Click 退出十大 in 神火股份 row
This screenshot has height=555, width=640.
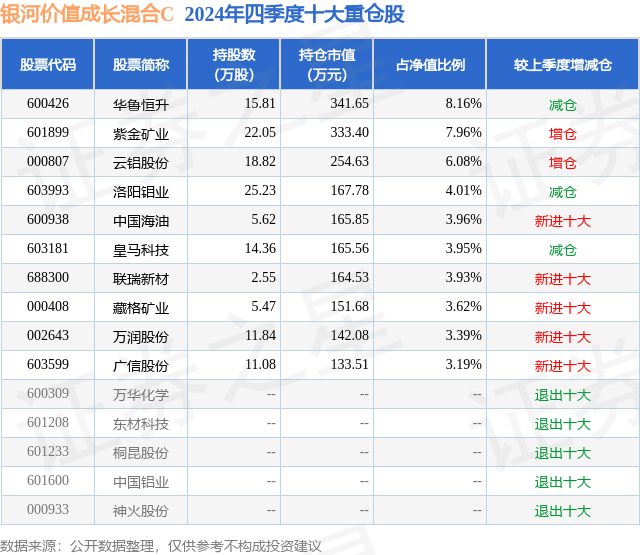pyautogui.click(x=563, y=511)
